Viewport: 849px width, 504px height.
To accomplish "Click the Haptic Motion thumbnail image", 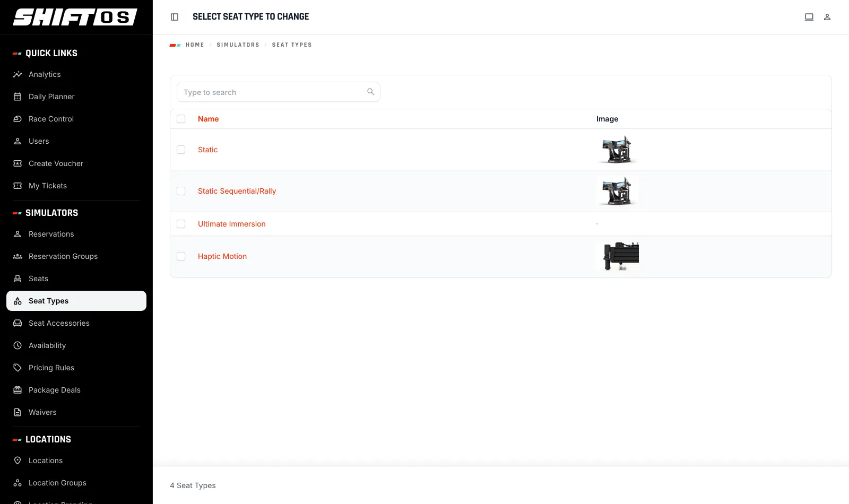I will tap(618, 256).
